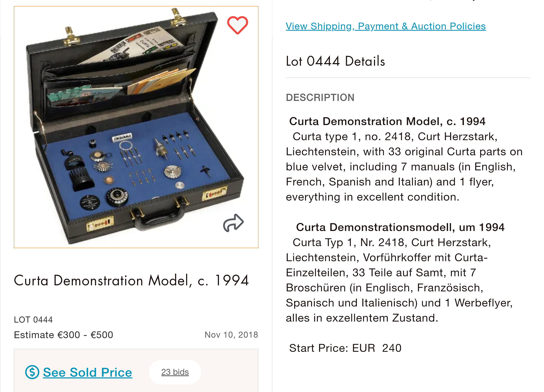Click the German paragraph mentioning Vorführkoffer
This screenshot has width=544, height=392.
[399, 280]
